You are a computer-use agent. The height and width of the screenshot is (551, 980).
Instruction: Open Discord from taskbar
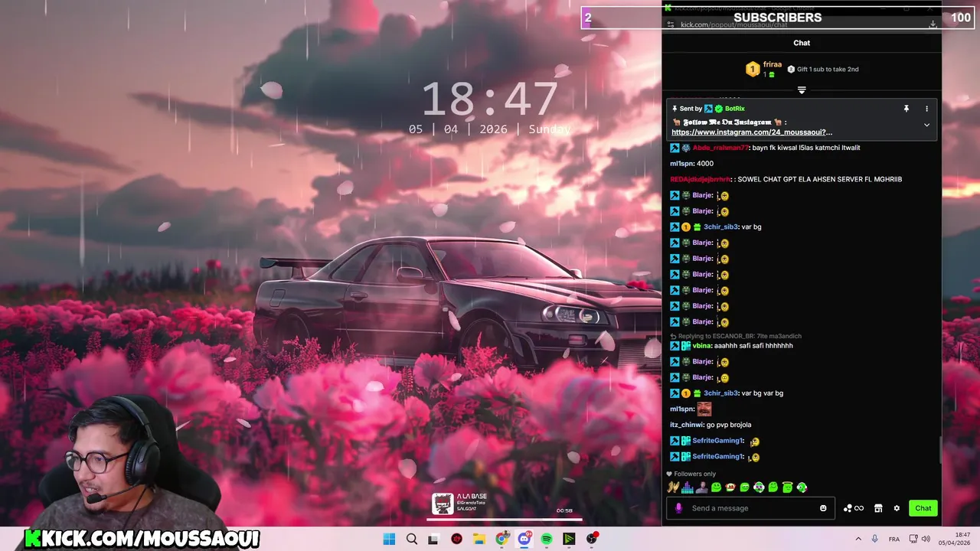coord(524,539)
